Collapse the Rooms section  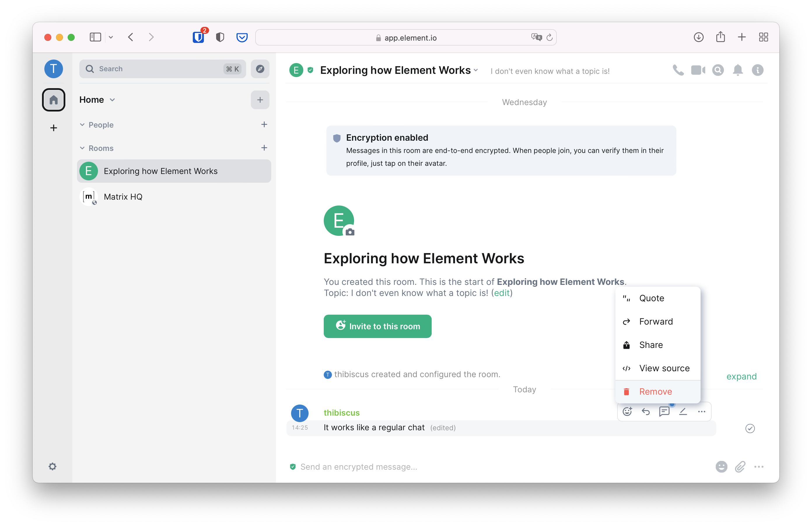click(x=82, y=148)
